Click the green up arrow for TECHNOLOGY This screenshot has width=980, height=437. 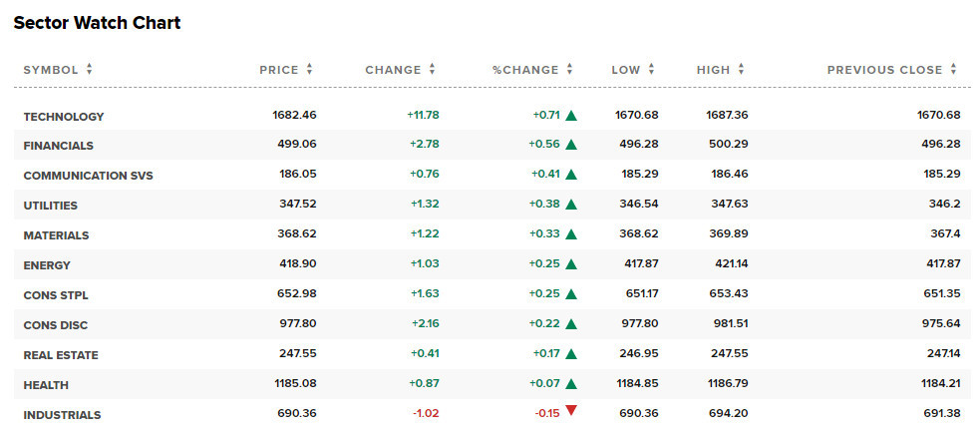[571, 116]
